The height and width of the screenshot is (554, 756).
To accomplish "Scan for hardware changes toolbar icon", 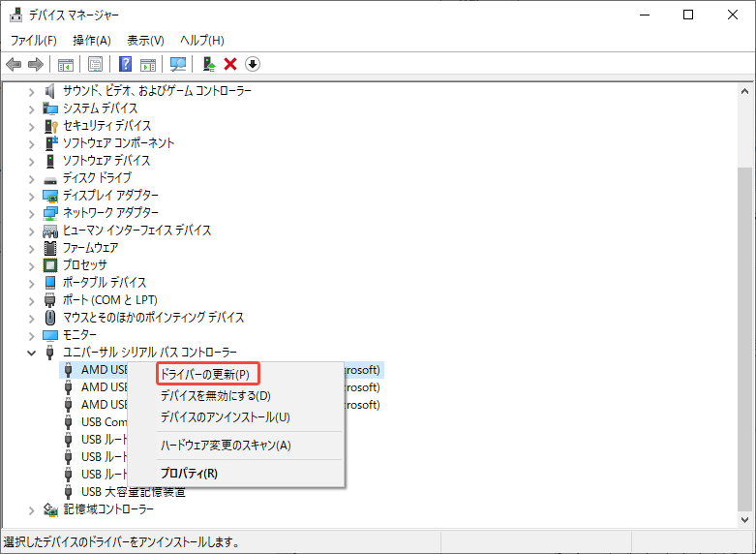I will pyautogui.click(x=178, y=64).
